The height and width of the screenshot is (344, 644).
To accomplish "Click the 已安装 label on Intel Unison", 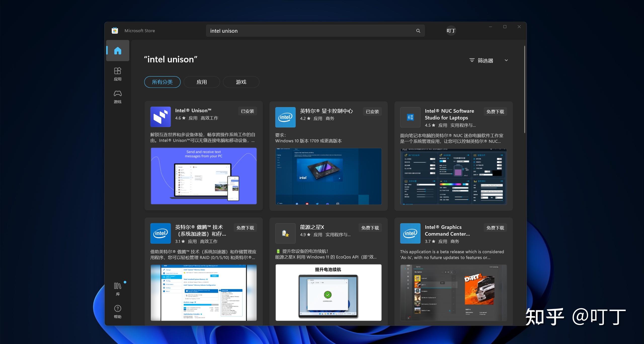I will 247,111.
